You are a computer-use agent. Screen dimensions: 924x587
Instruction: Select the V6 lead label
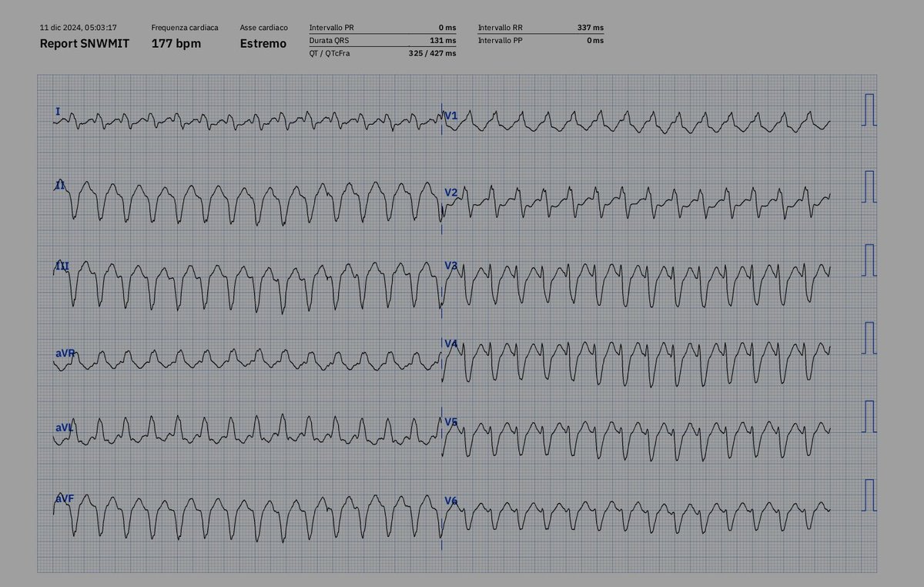453,501
